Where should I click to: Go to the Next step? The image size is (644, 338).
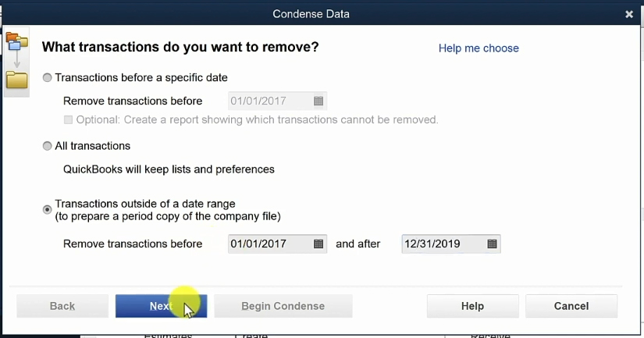161,306
